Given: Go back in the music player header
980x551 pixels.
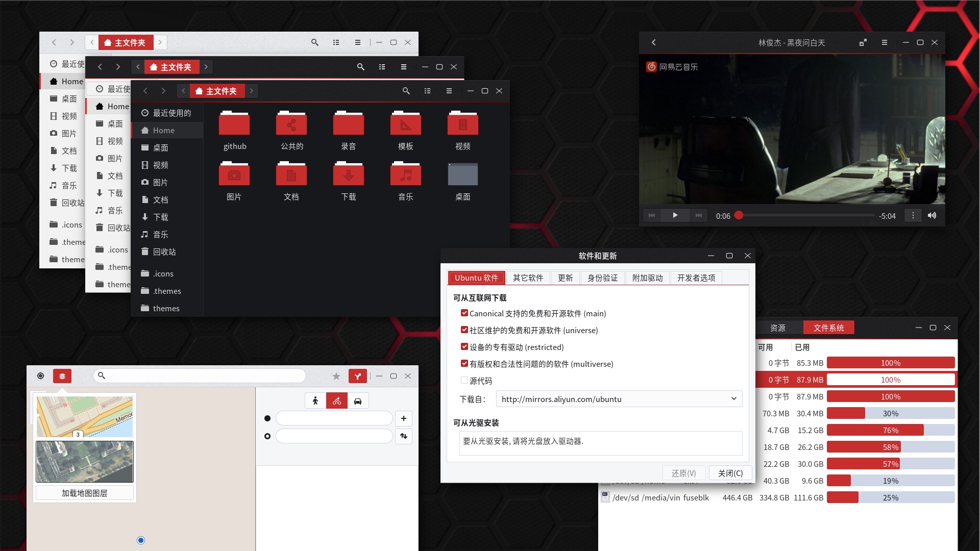Looking at the screenshot, I should [x=654, y=42].
